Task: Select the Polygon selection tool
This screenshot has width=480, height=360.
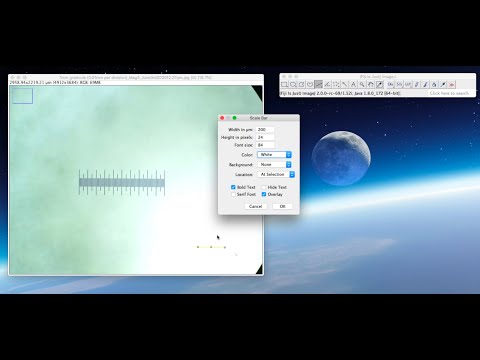Action: click(302, 84)
